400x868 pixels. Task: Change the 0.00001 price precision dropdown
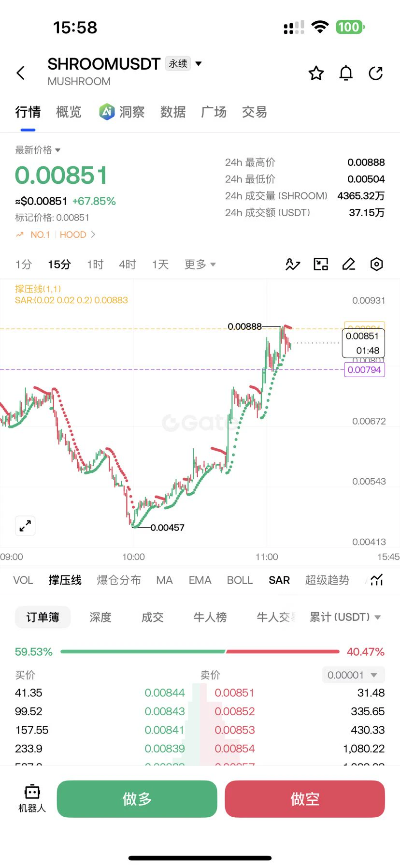(x=353, y=675)
